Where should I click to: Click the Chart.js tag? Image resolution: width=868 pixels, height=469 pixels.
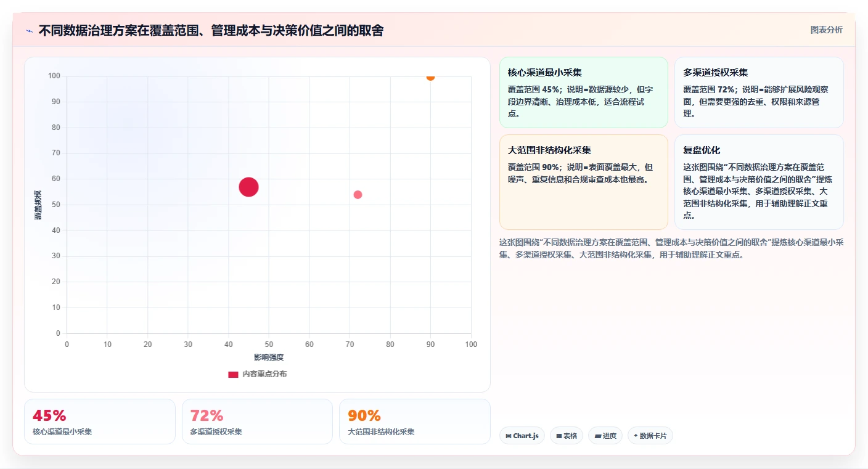[522, 436]
